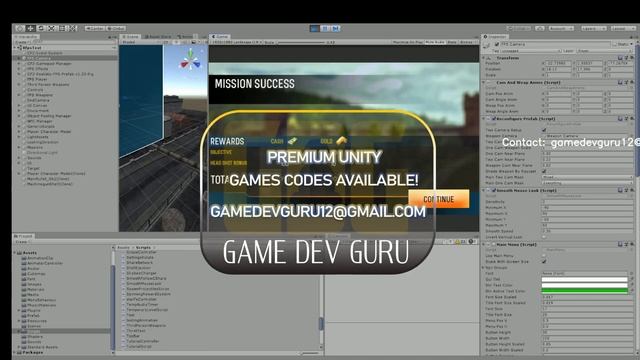
Task: Open the cloud services icon
Action: [x=540, y=28]
